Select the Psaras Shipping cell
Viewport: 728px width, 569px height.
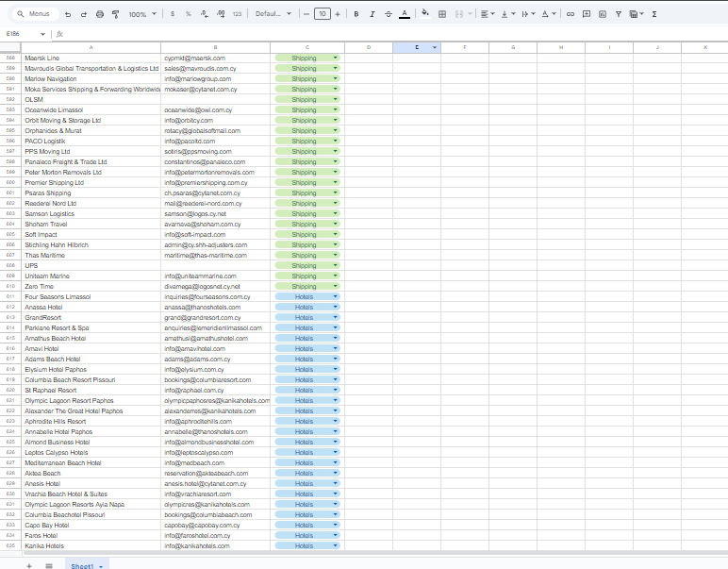click(91, 192)
